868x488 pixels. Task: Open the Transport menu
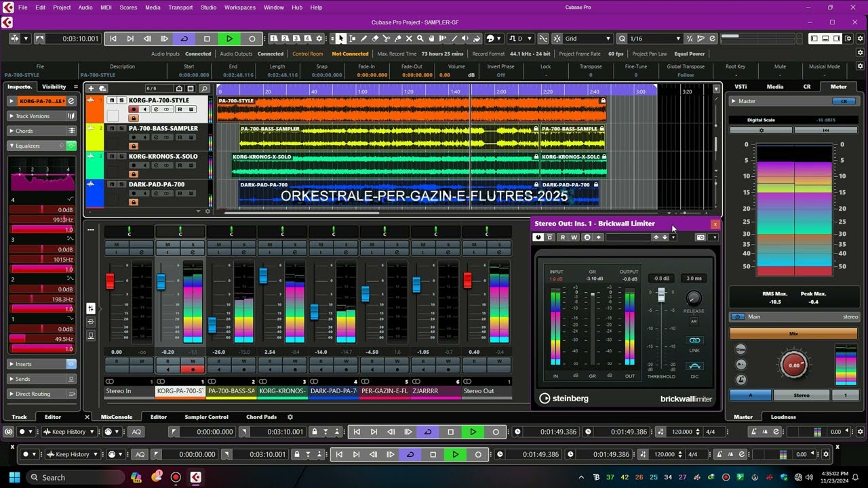pyautogui.click(x=180, y=7)
